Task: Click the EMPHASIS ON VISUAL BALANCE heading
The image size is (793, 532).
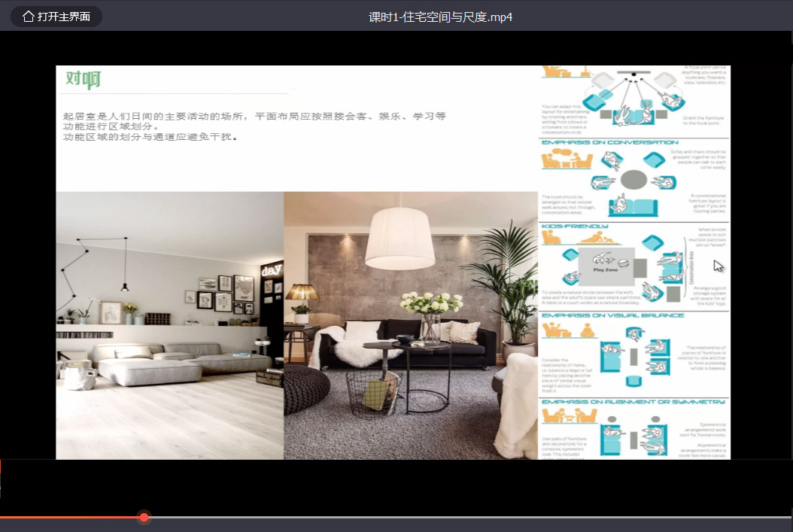Action: coord(613,315)
